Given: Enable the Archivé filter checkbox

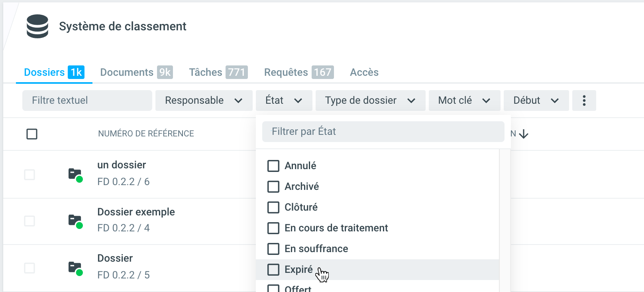Looking at the screenshot, I should (273, 187).
